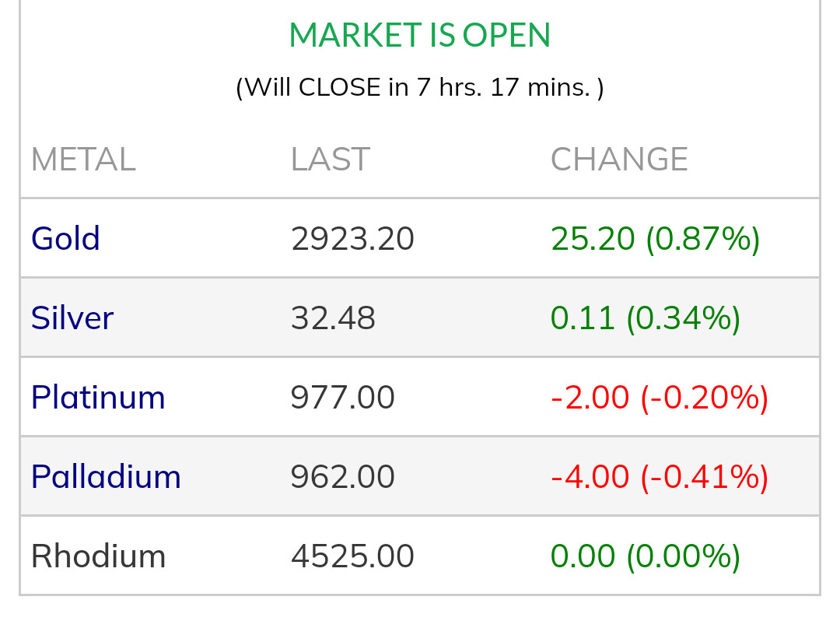Image resolution: width=840 pixels, height=621 pixels.
Task: Click Palladium's last price 962.00
Action: click(342, 477)
